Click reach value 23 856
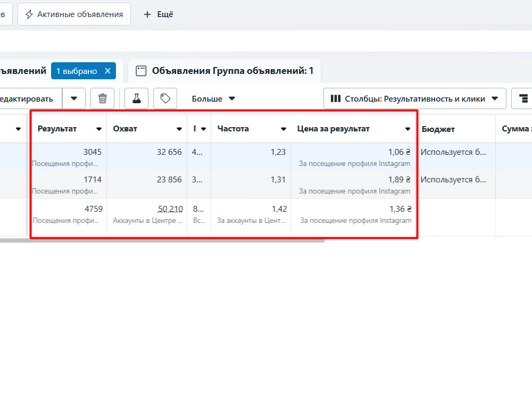The image size is (532, 399). (x=169, y=179)
